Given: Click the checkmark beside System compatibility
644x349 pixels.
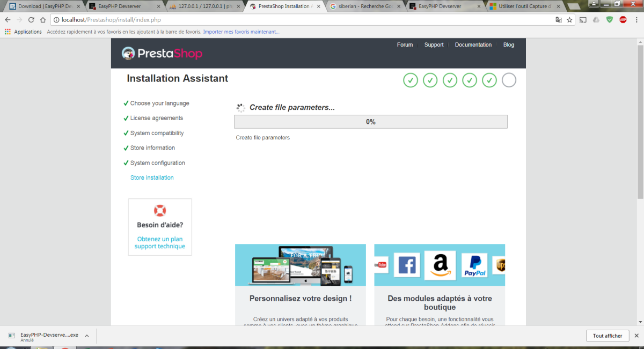Looking at the screenshot, I should (126, 133).
